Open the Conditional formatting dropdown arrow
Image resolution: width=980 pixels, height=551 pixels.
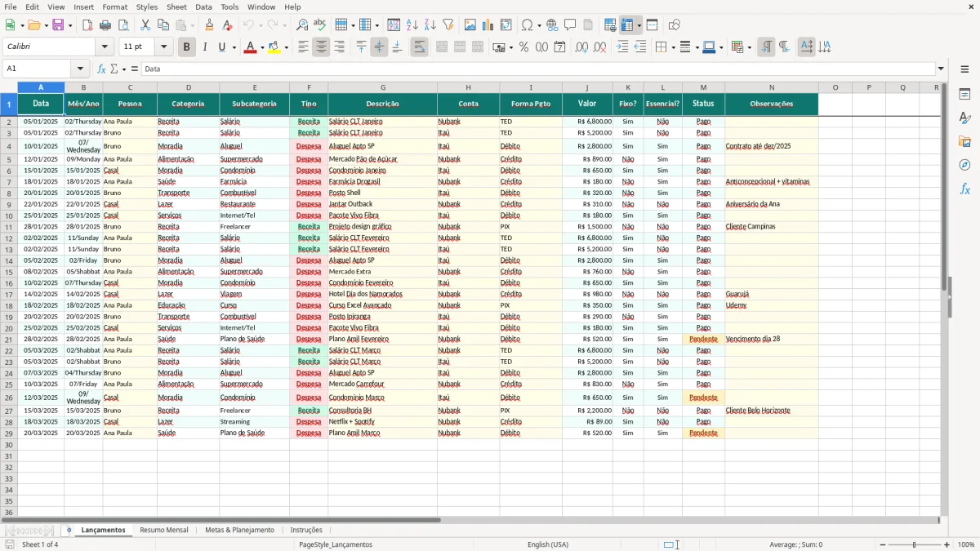[749, 47]
